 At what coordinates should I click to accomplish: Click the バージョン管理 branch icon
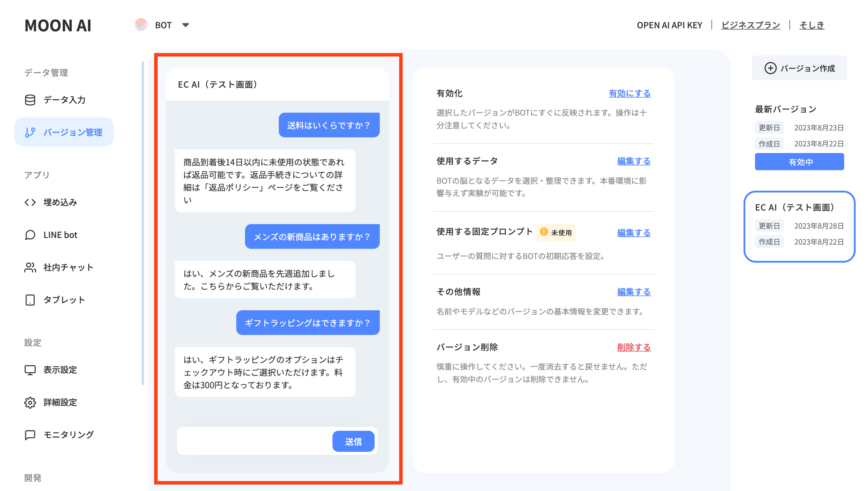30,132
